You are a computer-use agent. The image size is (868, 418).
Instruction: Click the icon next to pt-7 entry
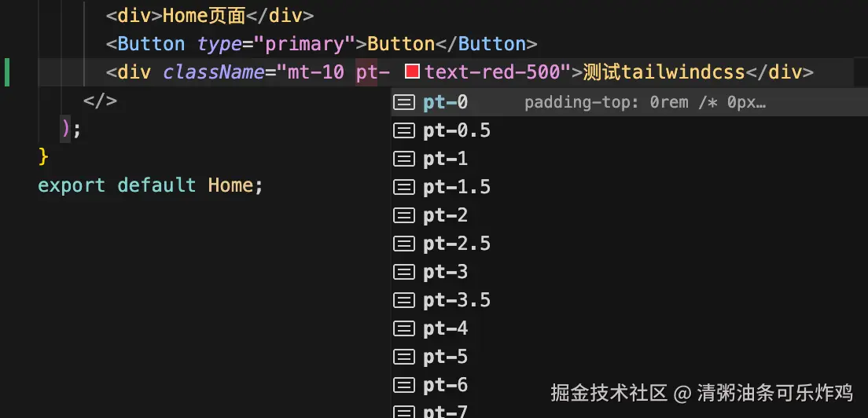click(x=404, y=411)
